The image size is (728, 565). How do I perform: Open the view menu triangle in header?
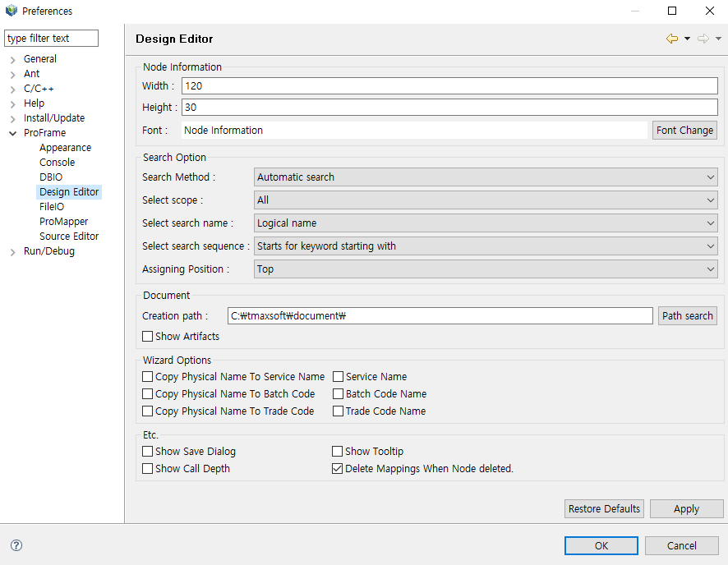(x=718, y=39)
